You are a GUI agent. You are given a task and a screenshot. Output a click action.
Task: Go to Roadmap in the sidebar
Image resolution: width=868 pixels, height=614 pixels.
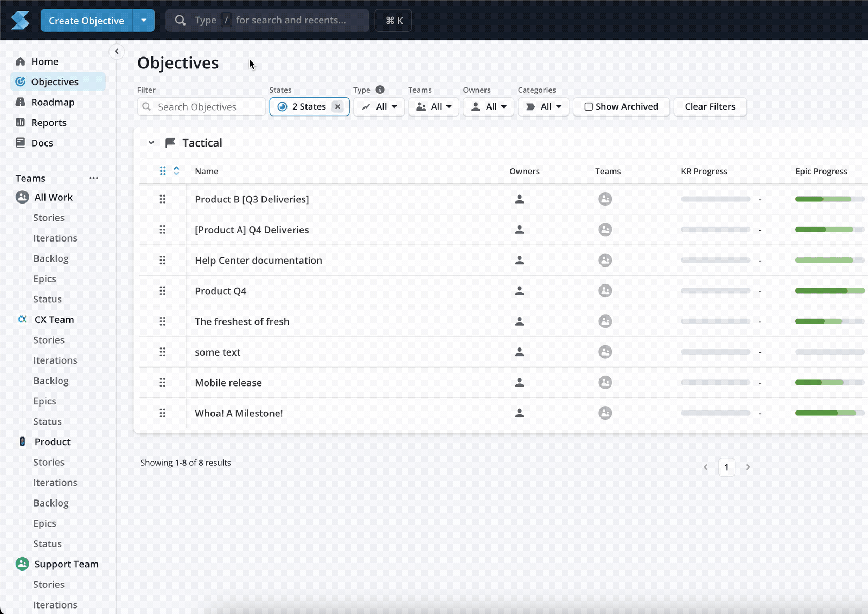(53, 103)
